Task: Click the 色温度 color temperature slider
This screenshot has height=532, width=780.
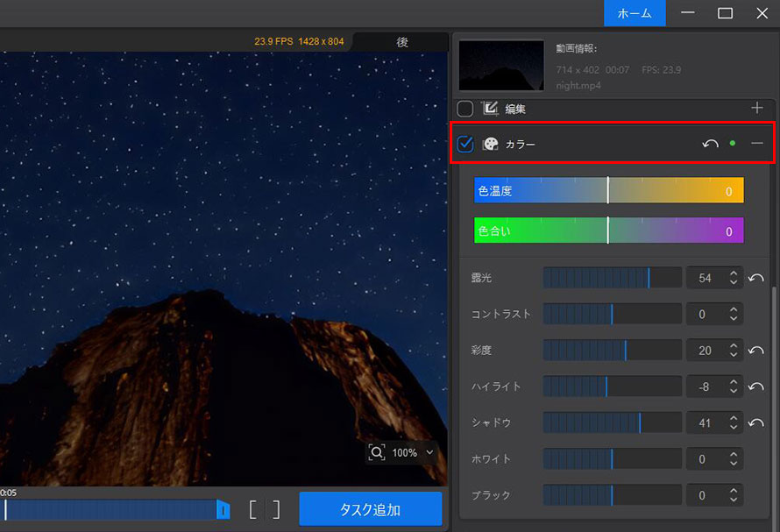Action: [608, 190]
